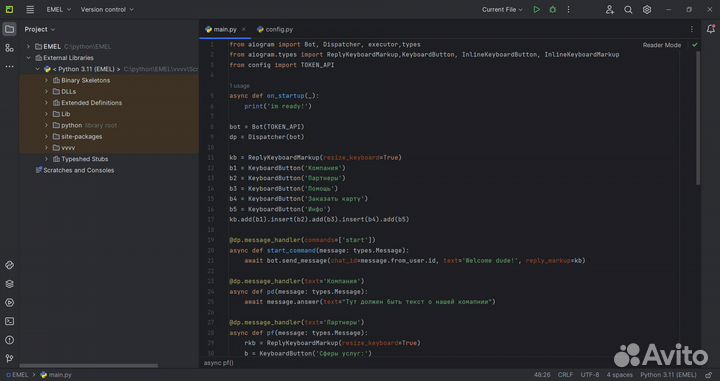Close the main.py tab
The width and height of the screenshot is (720, 381).
(x=244, y=29)
